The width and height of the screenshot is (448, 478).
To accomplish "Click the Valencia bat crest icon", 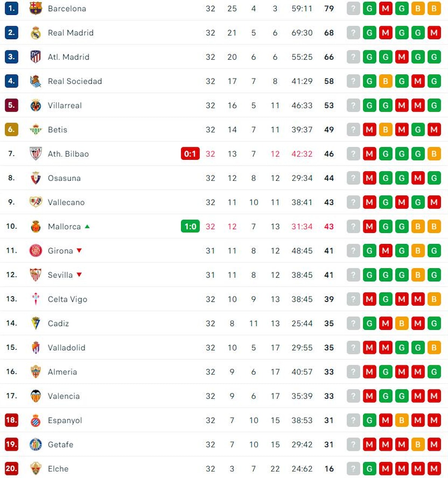I will [35, 396].
